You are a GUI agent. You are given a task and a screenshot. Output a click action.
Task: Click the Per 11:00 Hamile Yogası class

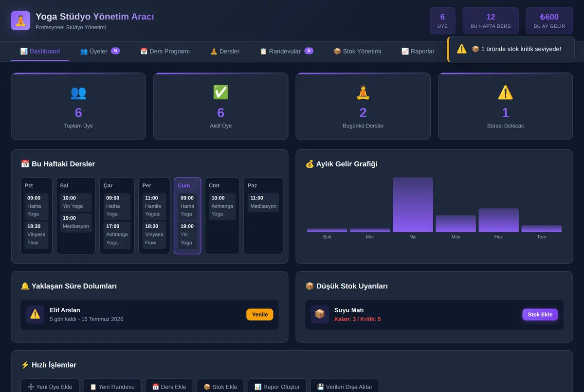tap(154, 206)
